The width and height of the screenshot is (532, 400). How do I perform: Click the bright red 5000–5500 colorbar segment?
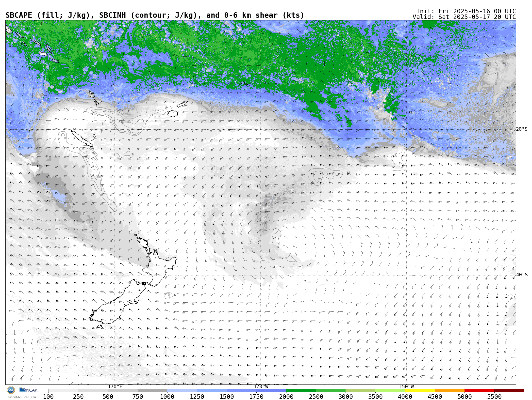click(x=479, y=391)
